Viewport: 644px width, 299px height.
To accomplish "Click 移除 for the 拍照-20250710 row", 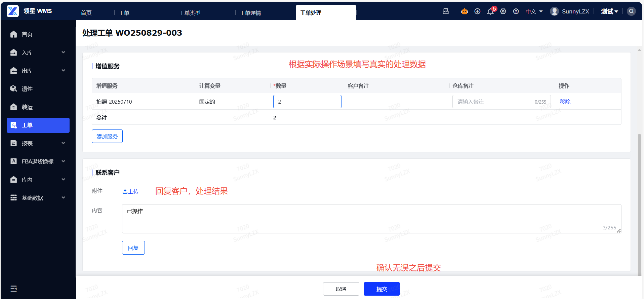I will pyautogui.click(x=565, y=102).
